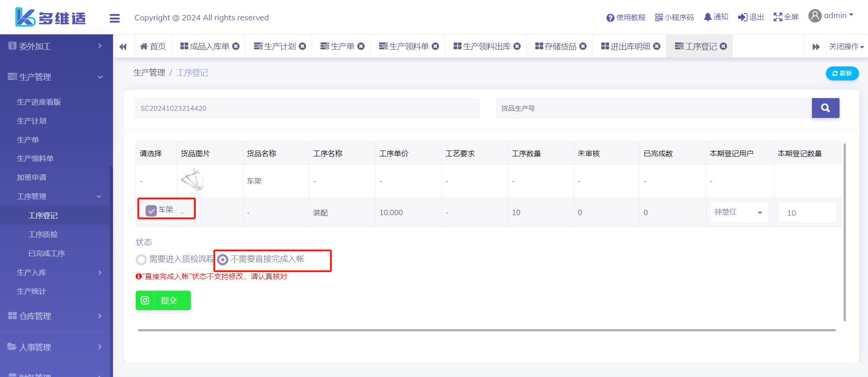
Task: Close the 生产计划 tab
Action: coord(303,46)
